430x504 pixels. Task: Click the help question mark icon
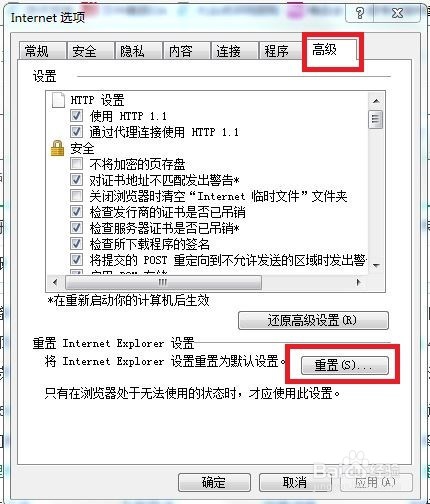pyautogui.click(x=359, y=13)
